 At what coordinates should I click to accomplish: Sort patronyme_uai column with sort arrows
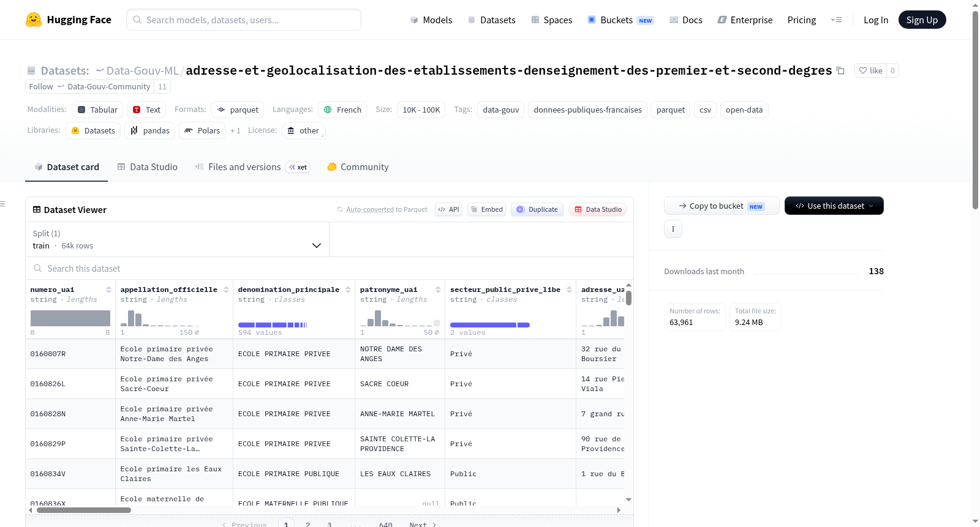[438, 290]
